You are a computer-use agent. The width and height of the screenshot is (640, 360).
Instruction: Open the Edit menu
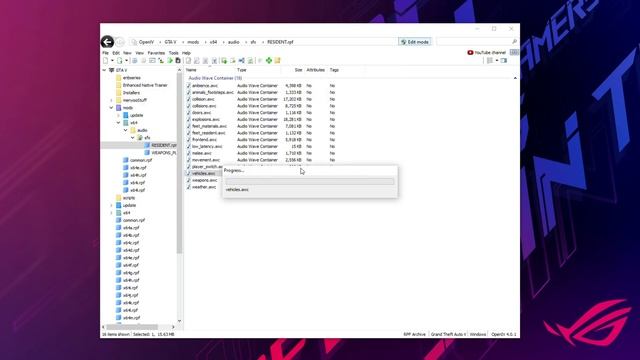pos(116,53)
